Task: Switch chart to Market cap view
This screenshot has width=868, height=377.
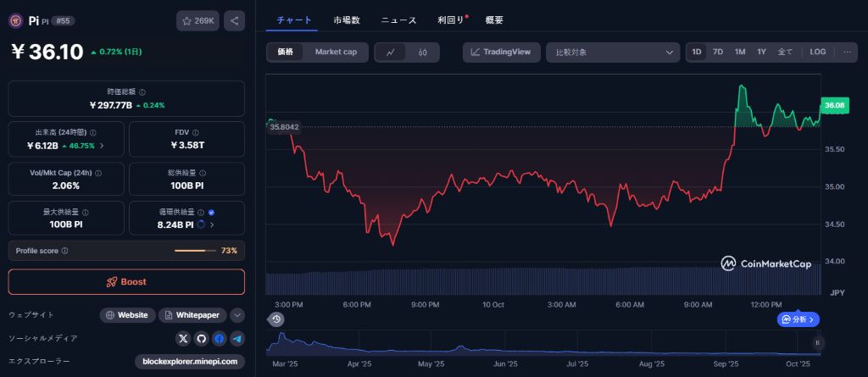Action: click(336, 52)
